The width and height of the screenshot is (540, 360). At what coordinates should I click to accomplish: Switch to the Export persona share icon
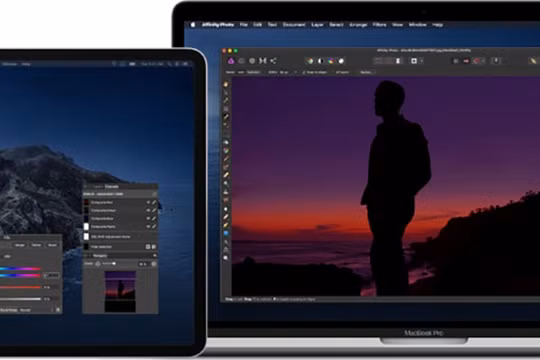tap(273, 61)
